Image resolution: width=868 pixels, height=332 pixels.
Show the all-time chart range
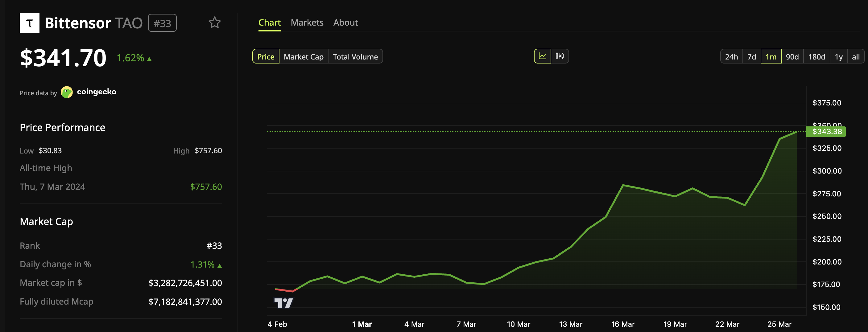point(856,57)
